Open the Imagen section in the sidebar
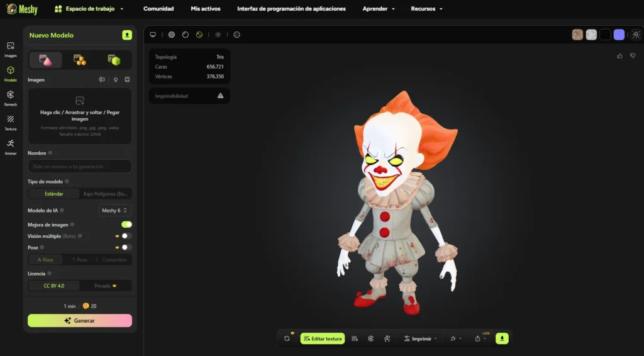644x356 pixels. tap(10, 49)
